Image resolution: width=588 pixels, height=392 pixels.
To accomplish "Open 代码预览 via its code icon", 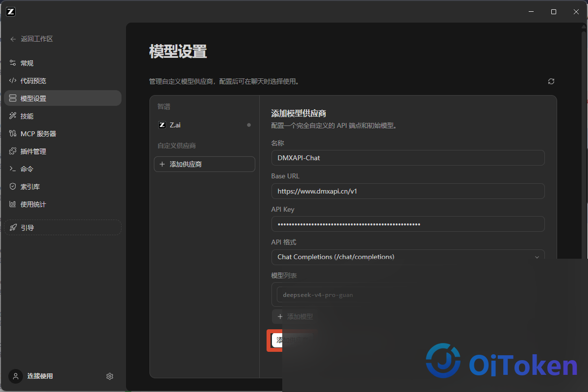I will pyautogui.click(x=13, y=81).
